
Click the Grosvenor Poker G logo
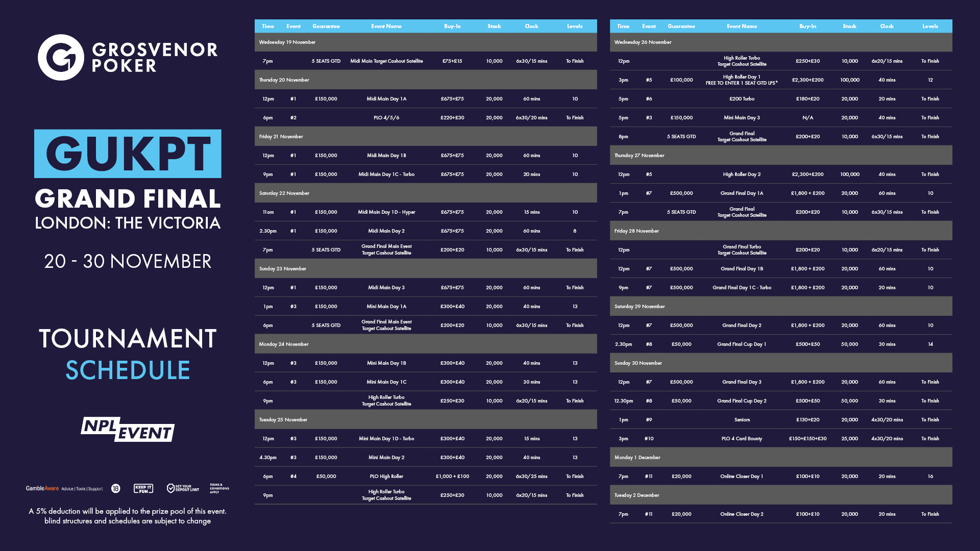[61, 57]
